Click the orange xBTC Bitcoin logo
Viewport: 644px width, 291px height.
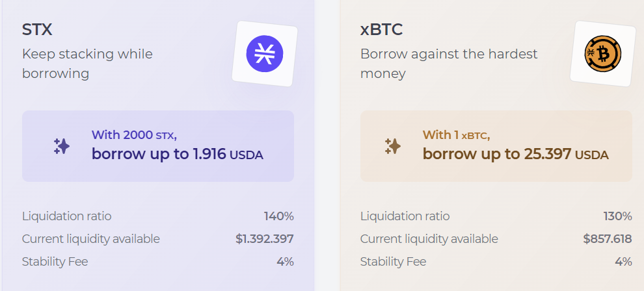tap(602, 53)
